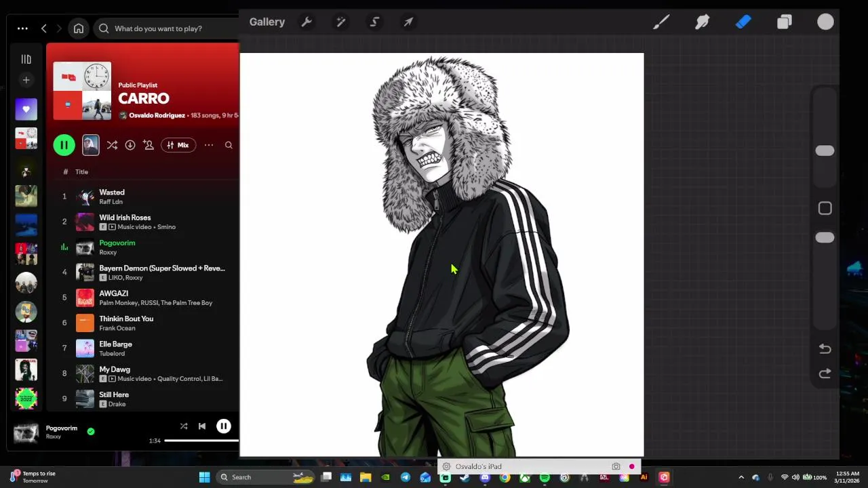868x488 pixels.
Task: Open Liked Songs from Spotify sidebar
Action: (26, 109)
